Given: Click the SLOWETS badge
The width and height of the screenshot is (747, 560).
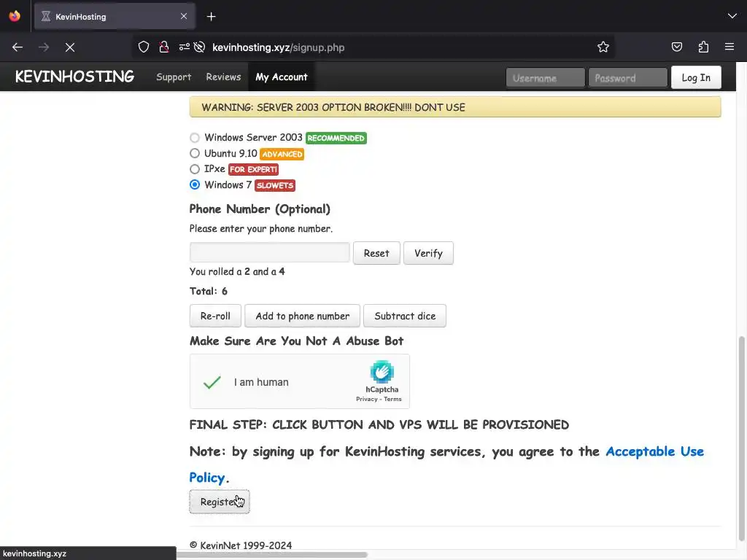Looking at the screenshot, I should point(275,186).
